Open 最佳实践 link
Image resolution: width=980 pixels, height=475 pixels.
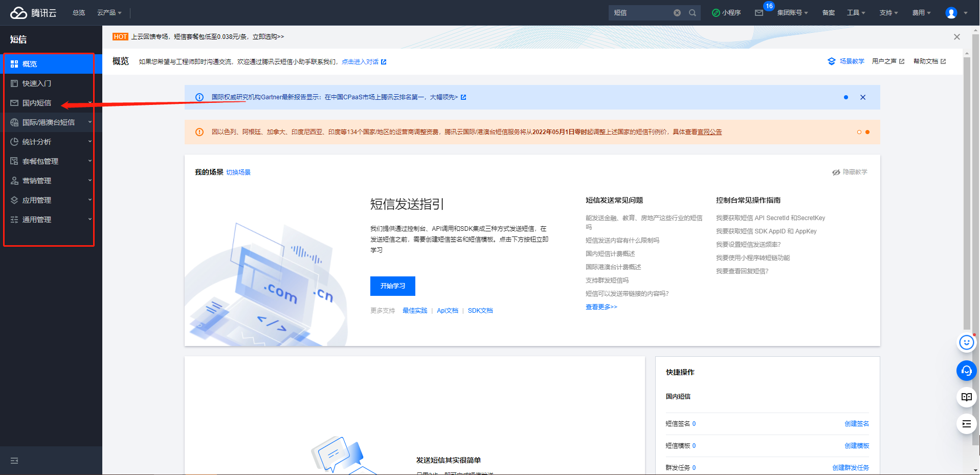tap(415, 311)
